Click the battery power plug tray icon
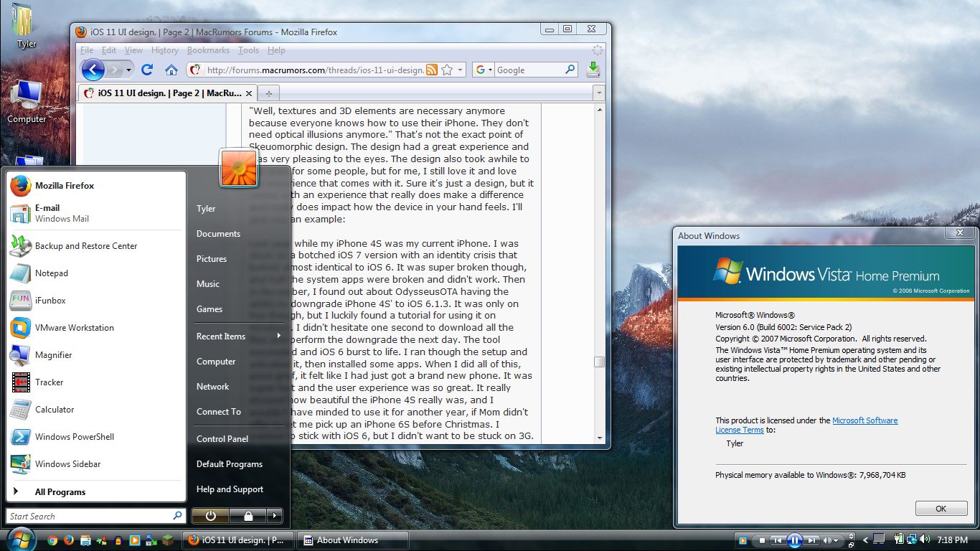The image size is (980, 551). [x=899, y=540]
